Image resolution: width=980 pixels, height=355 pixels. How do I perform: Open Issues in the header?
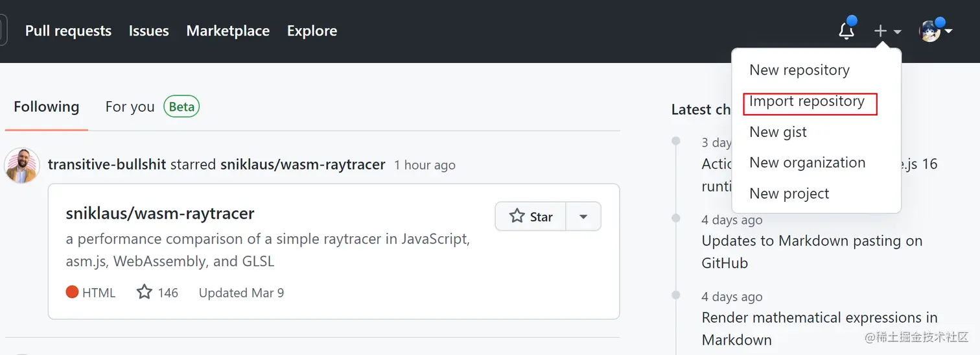148,31
